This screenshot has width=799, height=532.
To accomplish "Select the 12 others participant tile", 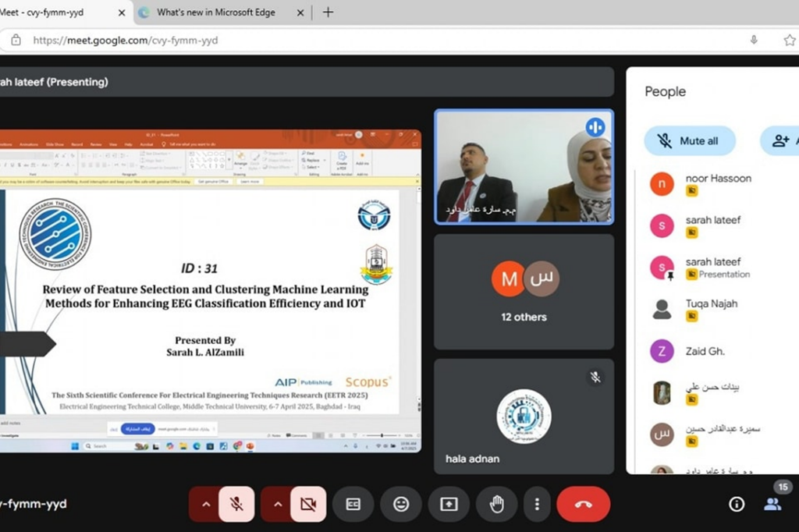I will pos(524,292).
